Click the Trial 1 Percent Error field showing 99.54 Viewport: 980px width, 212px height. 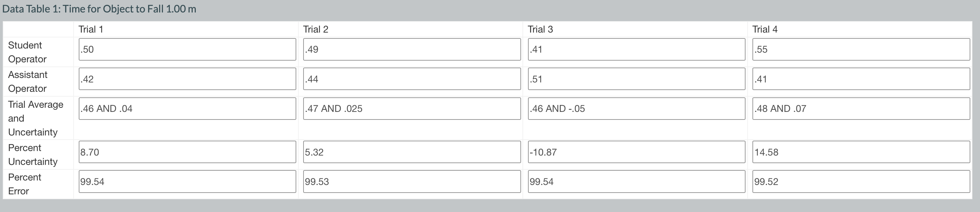[x=186, y=181]
